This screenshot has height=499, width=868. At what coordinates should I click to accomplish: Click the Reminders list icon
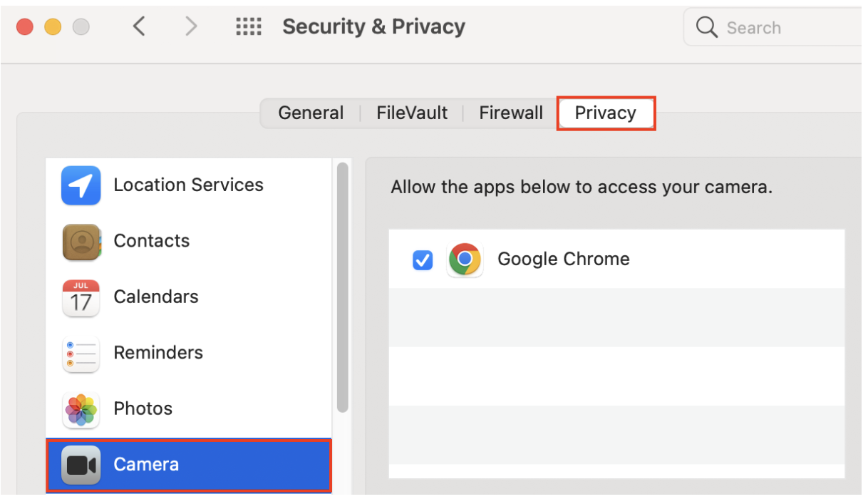(81, 354)
